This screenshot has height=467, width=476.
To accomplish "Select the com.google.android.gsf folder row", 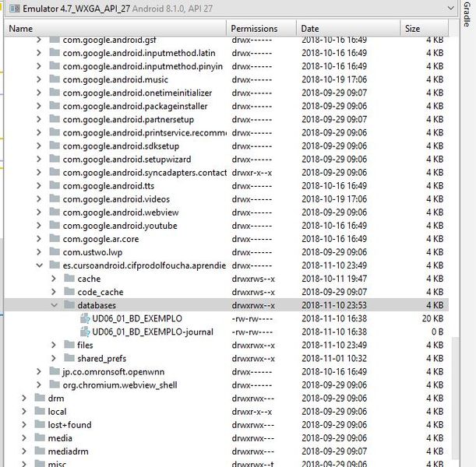I will click(227, 40).
